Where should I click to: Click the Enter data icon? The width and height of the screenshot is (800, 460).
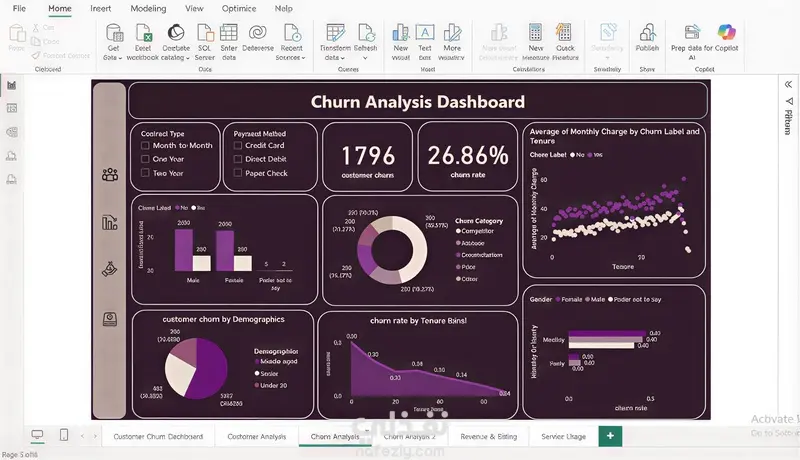(x=229, y=34)
